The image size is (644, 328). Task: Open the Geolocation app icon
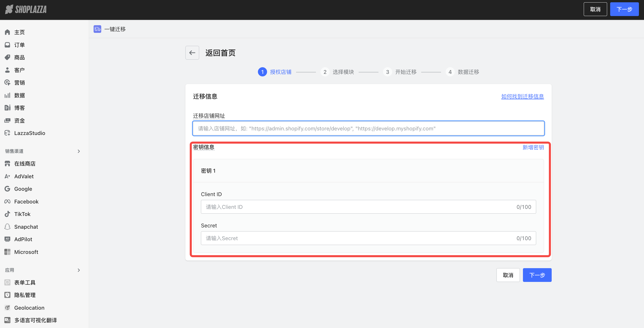click(x=7, y=308)
